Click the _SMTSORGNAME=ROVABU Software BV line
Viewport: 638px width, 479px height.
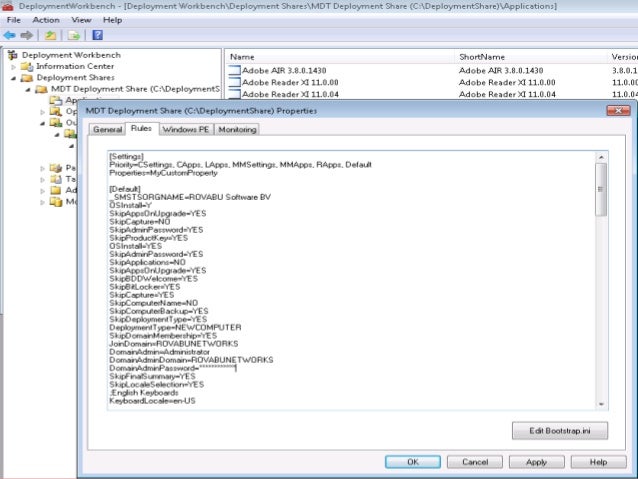point(190,197)
